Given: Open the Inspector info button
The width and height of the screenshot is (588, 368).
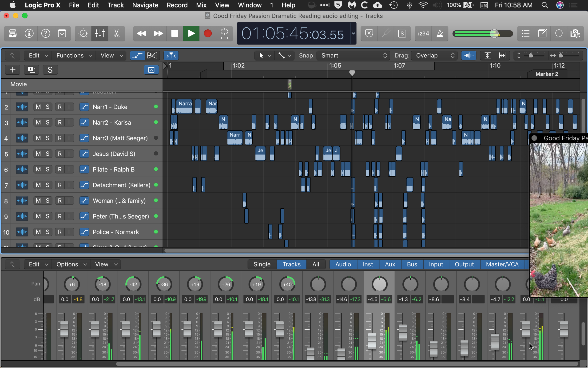Looking at the screenshot, I should (29, 33).
